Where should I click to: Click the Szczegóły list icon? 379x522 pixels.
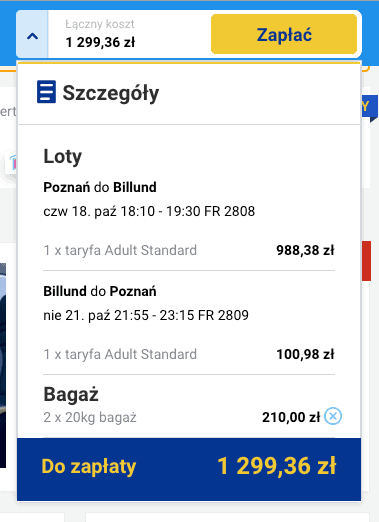(46, 92)
